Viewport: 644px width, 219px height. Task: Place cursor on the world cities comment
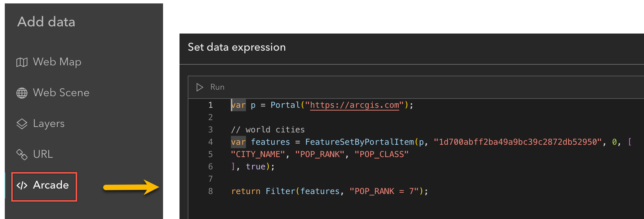click(268, 130)
